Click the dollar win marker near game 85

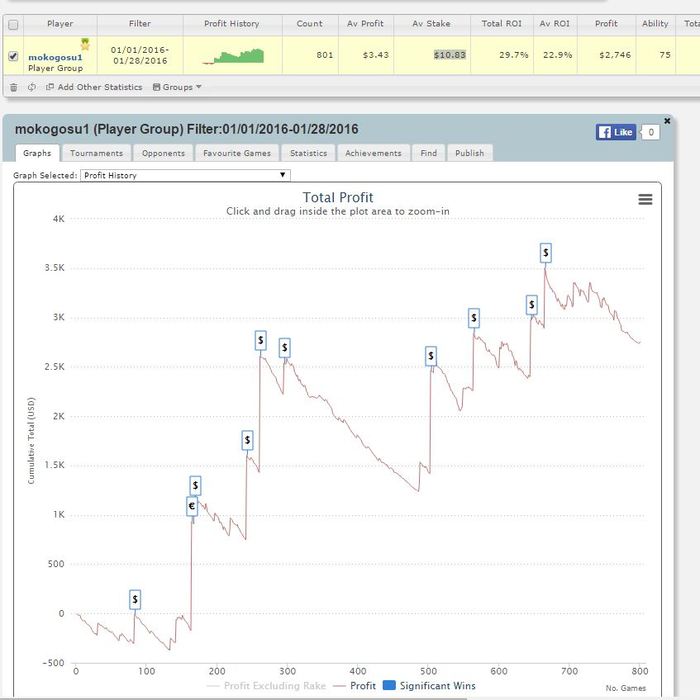135,600
